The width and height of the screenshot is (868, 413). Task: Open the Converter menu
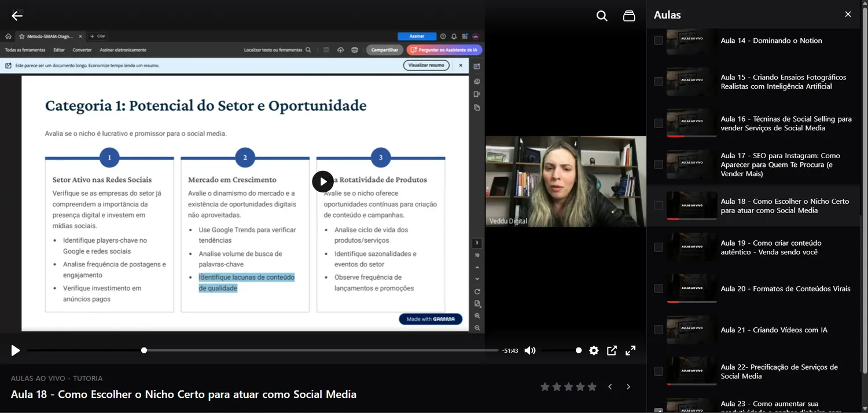pyautogui.click(x=82, y=50)
